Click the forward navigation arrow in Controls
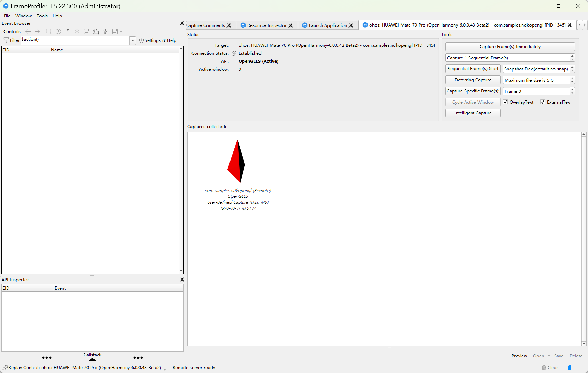Viewport: 588px width, 373px height. point(37,31)
